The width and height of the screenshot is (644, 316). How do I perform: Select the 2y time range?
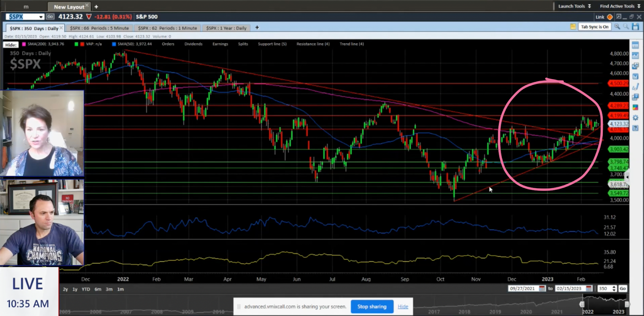pyautogui.click(x=65, y=289)
